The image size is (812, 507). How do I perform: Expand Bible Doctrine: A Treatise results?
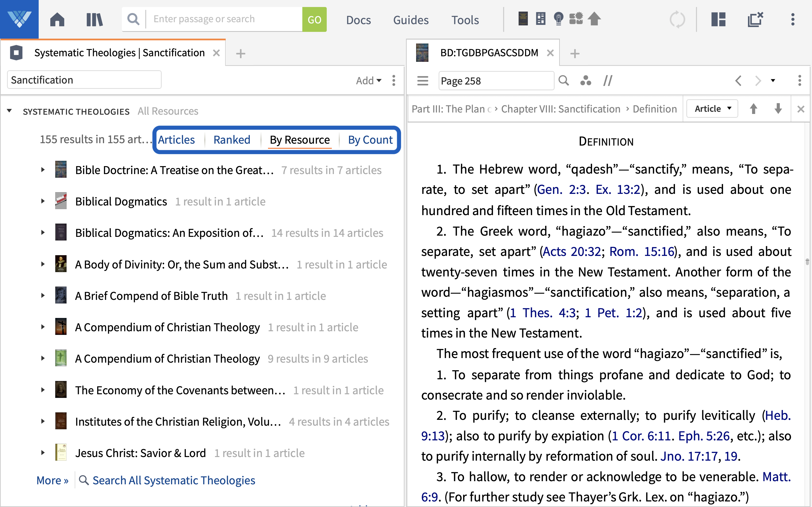(43, 169)
